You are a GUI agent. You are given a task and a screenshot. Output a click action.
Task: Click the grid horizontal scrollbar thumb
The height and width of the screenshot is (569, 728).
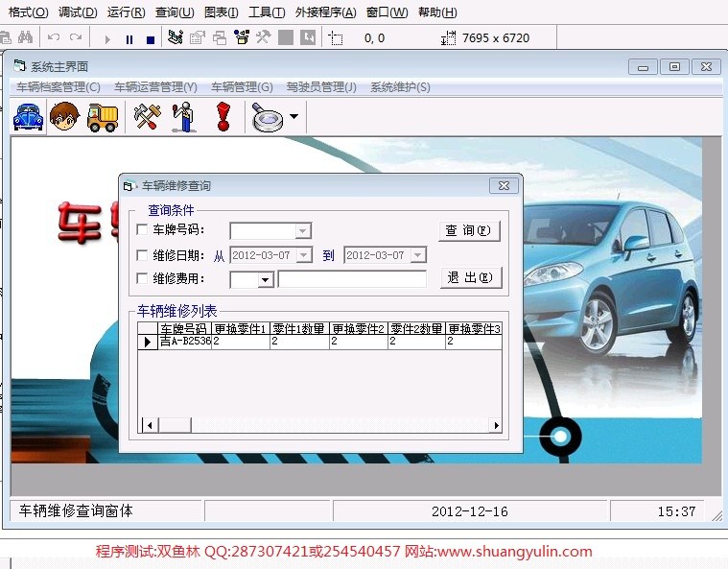click(x=175, y=425)
